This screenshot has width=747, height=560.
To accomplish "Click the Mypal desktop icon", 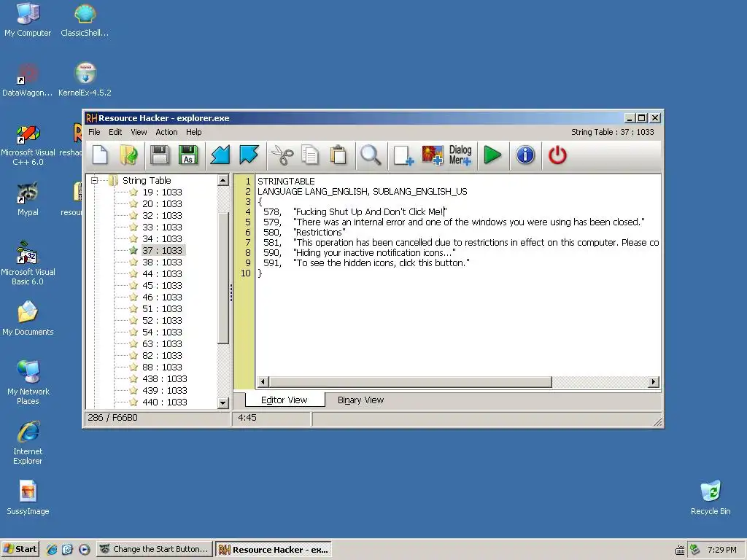I will (28, 199).
